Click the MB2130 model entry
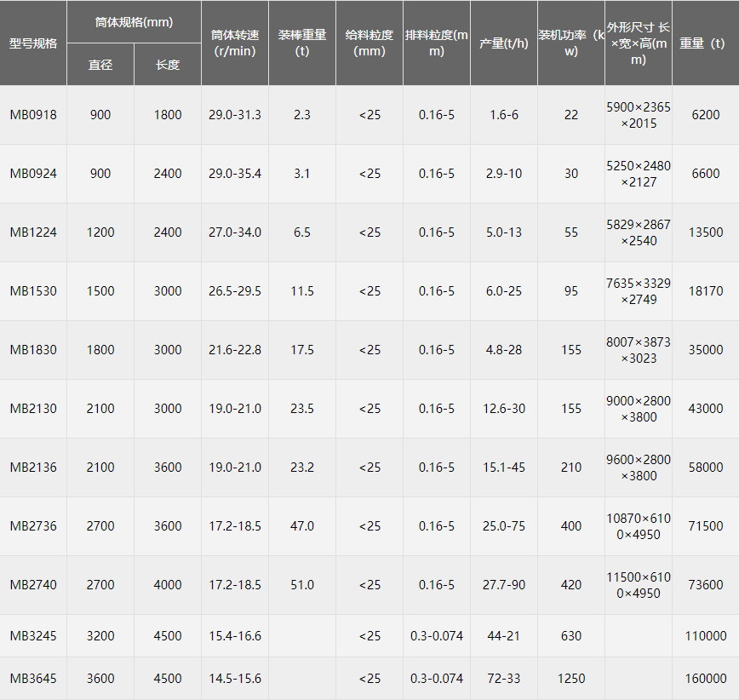Screen dimensions: 739x700 click(x=33, y=409)
